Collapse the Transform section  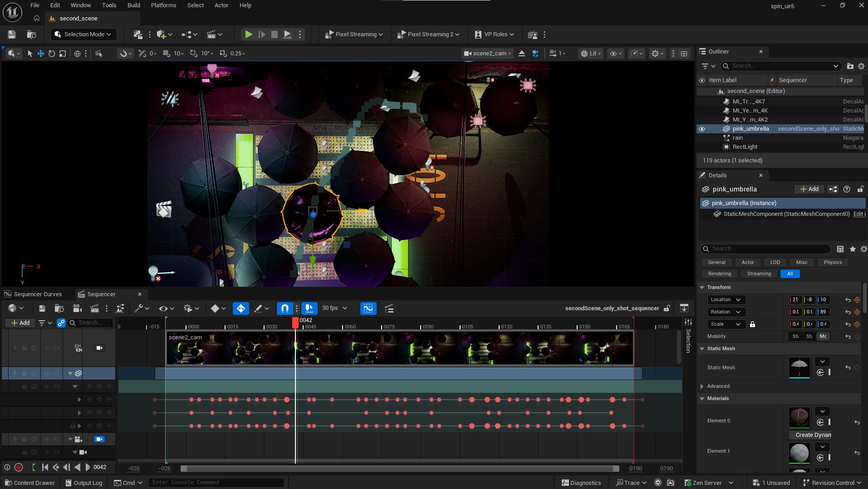(702, 288)
